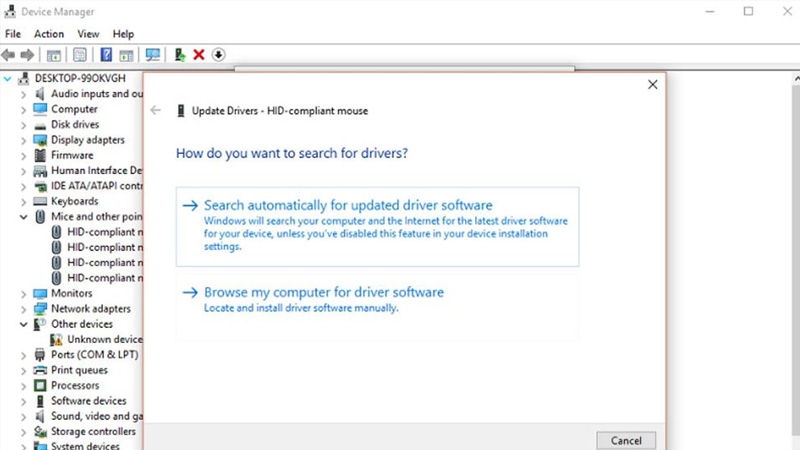Click the Update device driver toolbar icon
The width and height of the screenshot is (800, 450).
pos(180,55)
